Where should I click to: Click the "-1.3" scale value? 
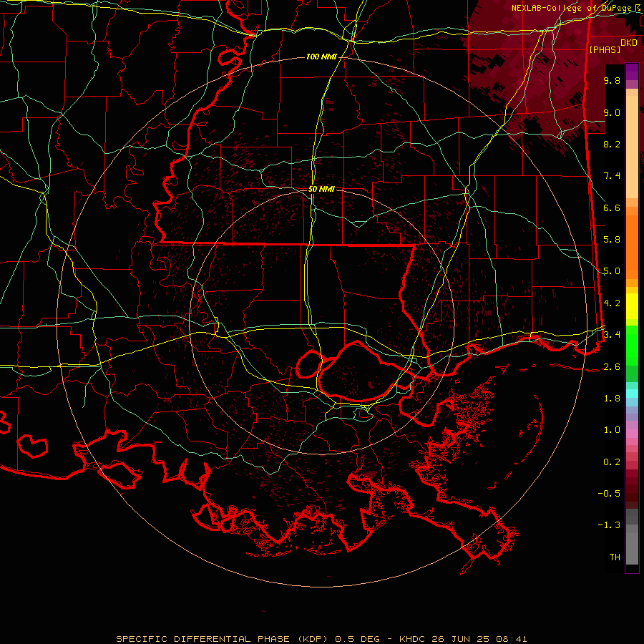pyautogui.click(x=609, y=525)
